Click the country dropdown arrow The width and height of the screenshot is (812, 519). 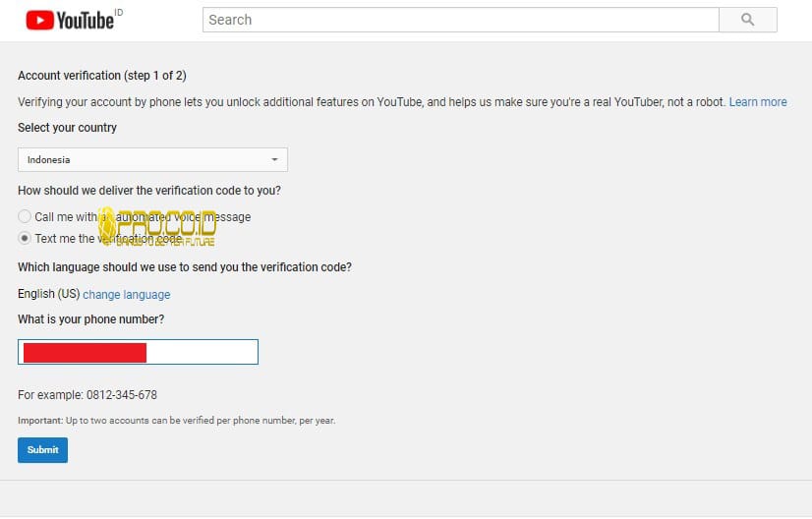274,159
